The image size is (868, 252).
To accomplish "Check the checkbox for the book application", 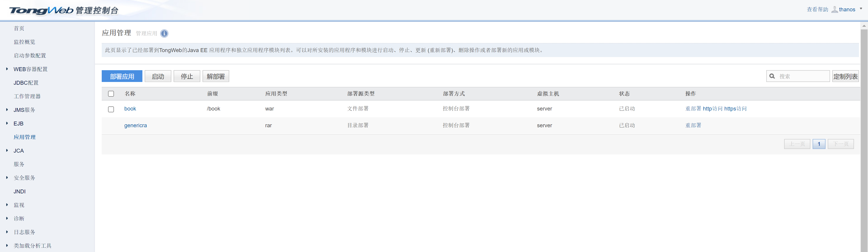I will click(111, 109).
